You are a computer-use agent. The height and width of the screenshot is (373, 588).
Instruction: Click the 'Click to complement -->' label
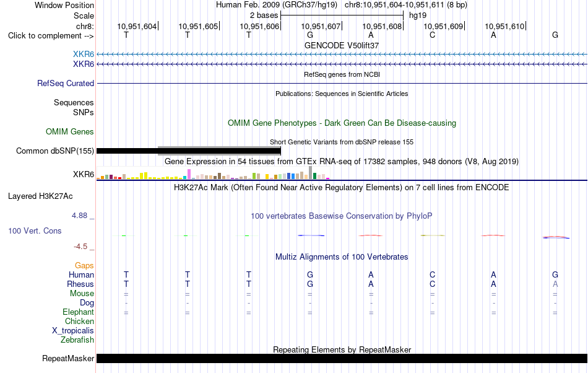(51, 36)
